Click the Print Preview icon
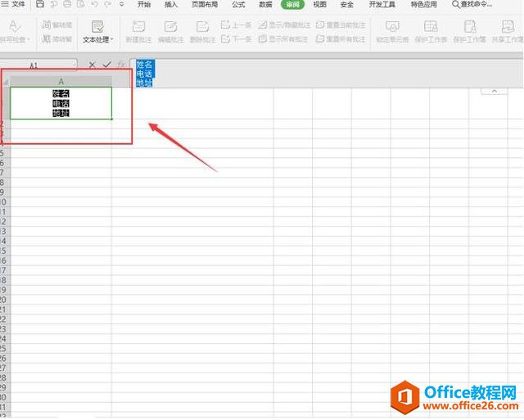 [80, 4]
